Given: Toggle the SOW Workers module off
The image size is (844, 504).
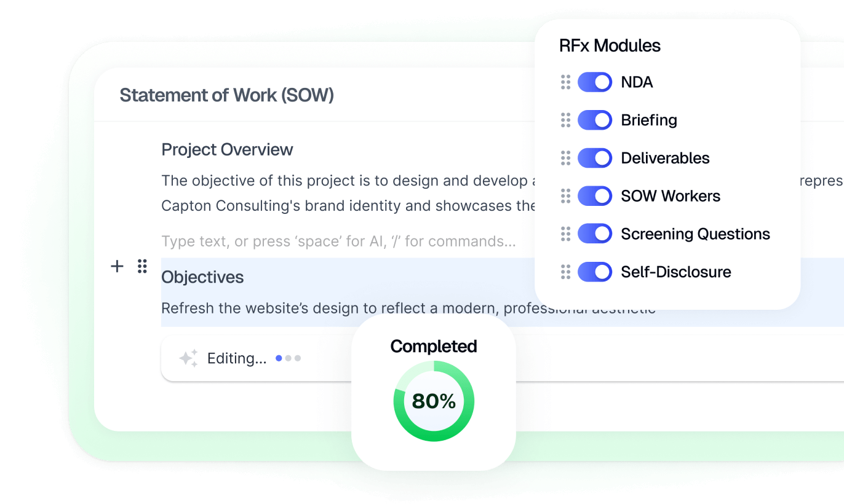Looking at the screenshot, I should (x=595, y=196).
